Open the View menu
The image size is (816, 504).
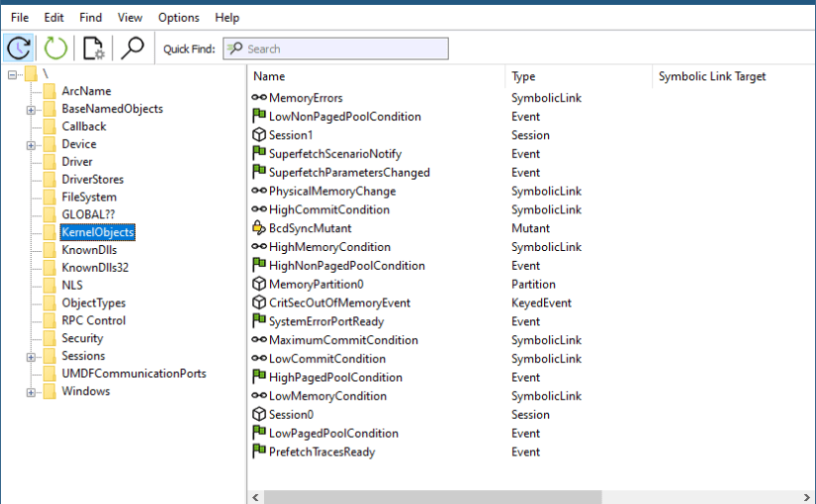[131, 18]
